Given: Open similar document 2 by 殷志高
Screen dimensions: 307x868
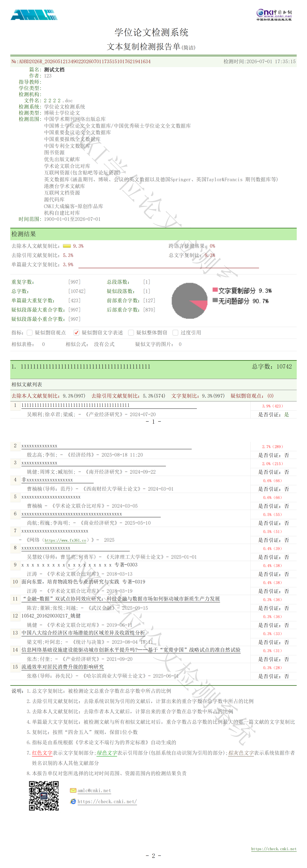Looking at the screenshot, I should tap(39, 446).
